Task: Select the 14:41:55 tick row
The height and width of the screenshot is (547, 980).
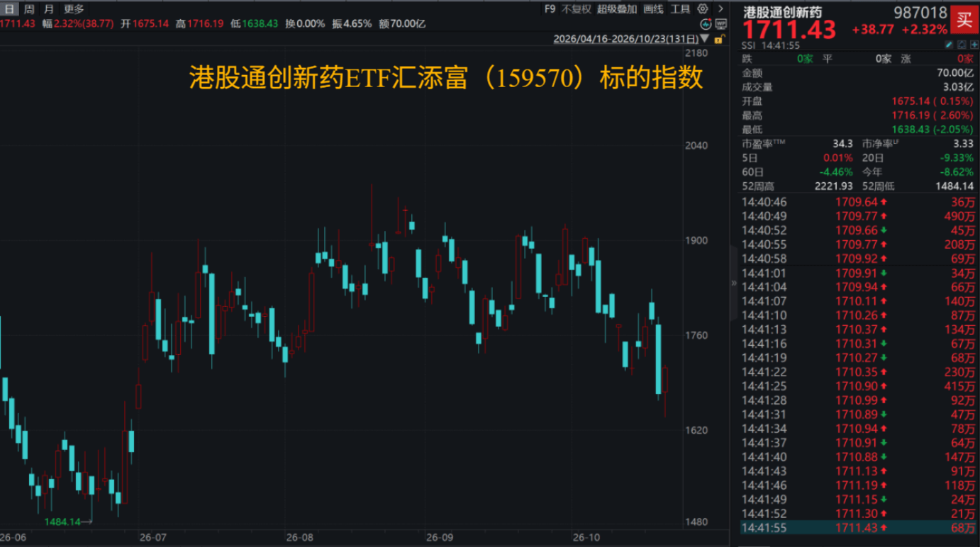Action: (x=858, y=527)
